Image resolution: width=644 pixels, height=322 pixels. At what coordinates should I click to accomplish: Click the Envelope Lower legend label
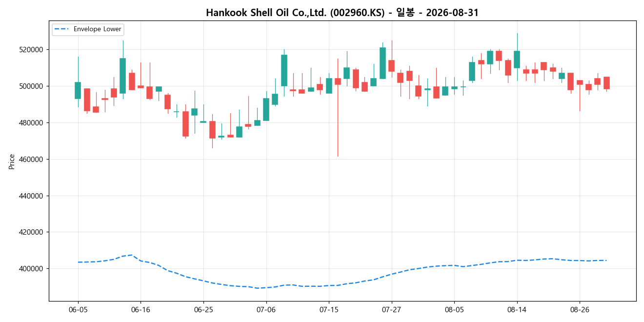97,29
